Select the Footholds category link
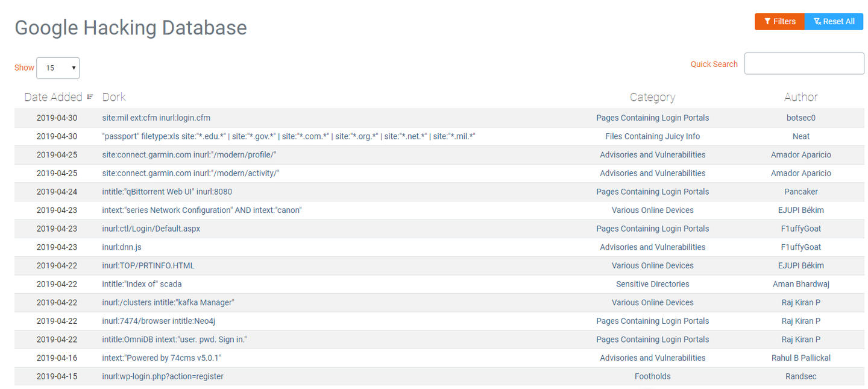 [652, 376]
